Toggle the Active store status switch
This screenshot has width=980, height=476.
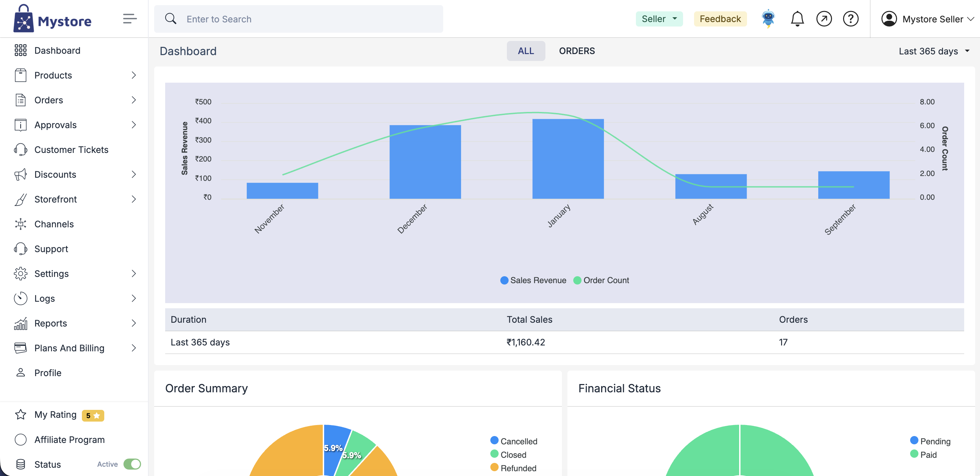tap(132, 464)
